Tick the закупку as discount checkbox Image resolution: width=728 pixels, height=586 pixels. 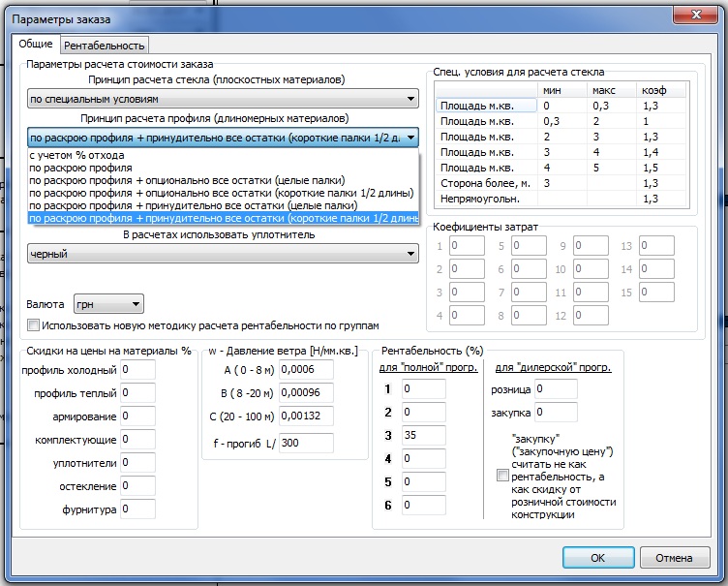click(502, 476)
